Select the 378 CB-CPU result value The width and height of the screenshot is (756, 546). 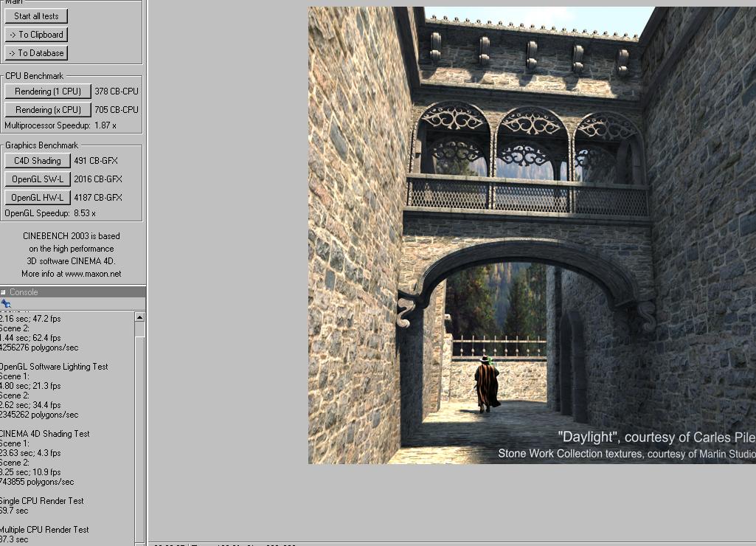[x=117, y=91]
